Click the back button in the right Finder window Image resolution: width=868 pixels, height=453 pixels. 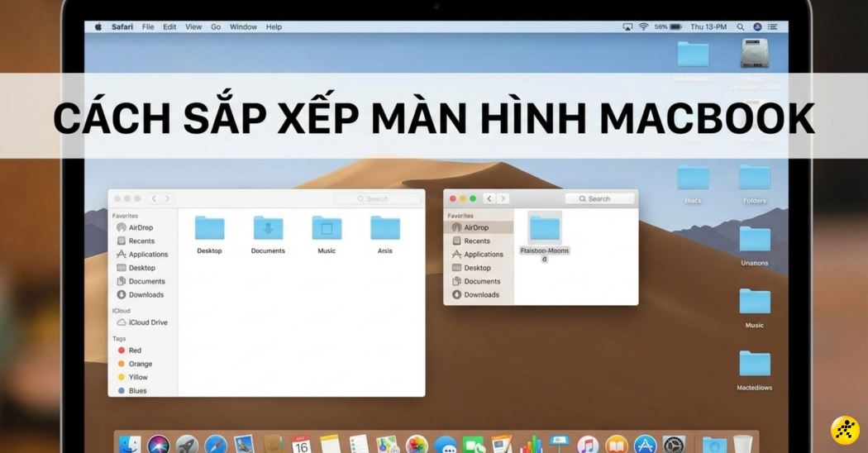tap(490, 198)
